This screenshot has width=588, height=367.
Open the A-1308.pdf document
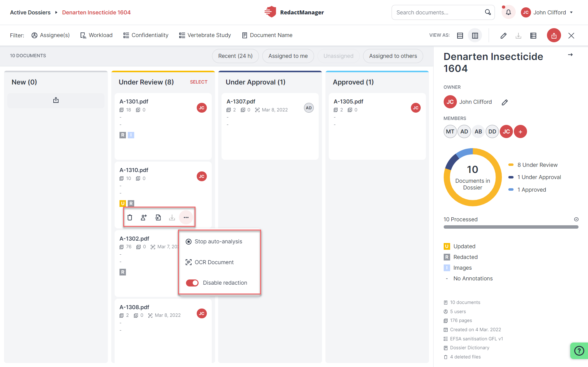point(134,307)
